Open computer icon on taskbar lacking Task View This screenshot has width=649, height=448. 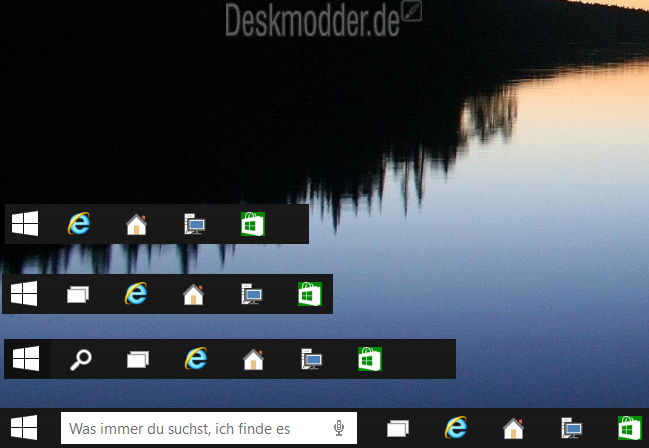(195, 224)
